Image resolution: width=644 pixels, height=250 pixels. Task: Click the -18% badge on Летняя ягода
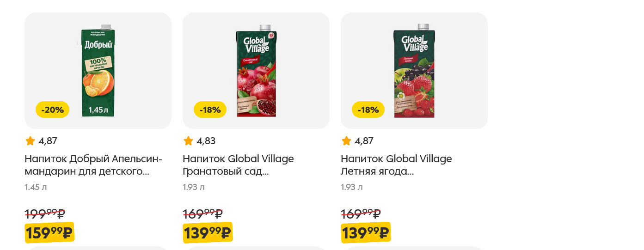[x=368, y=110]
